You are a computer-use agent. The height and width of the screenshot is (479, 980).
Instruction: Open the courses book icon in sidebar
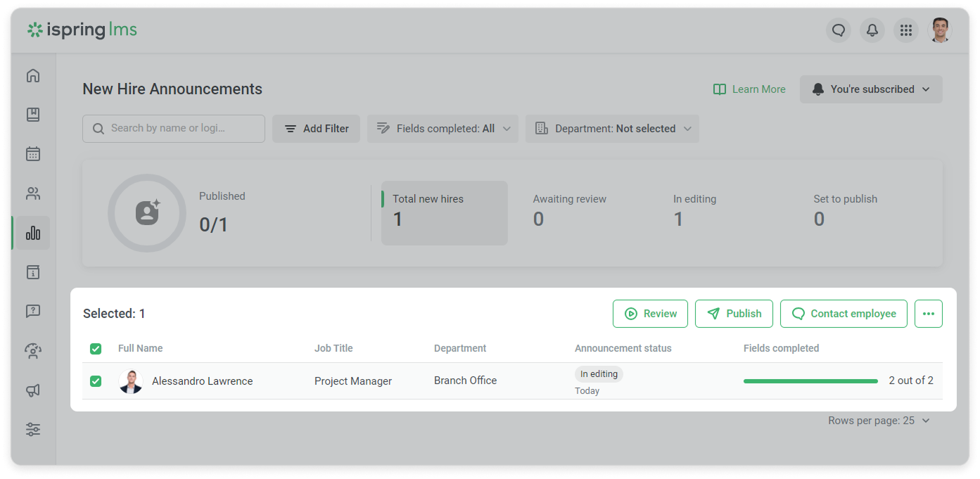pyautogui.click(x=33, y=115)
